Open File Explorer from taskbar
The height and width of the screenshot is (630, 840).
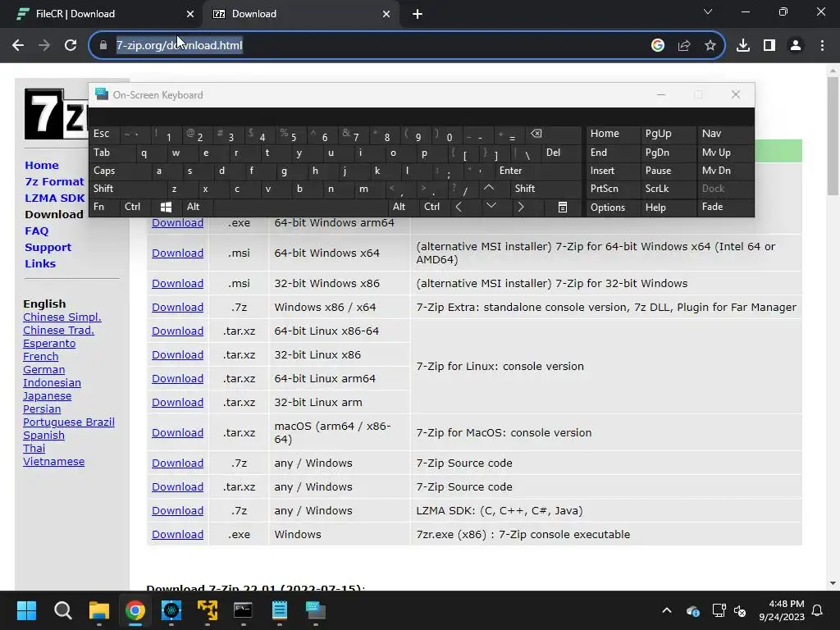coord(99,610)
